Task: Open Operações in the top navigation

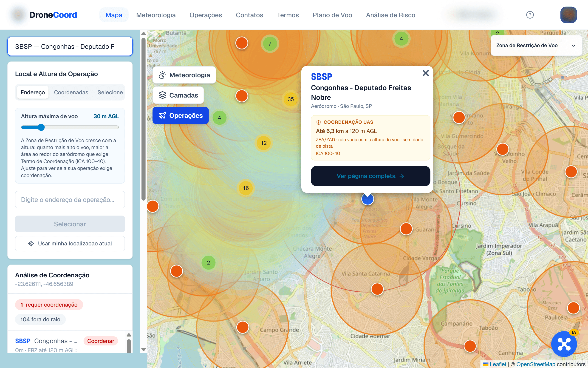Action: pos(206,15)
